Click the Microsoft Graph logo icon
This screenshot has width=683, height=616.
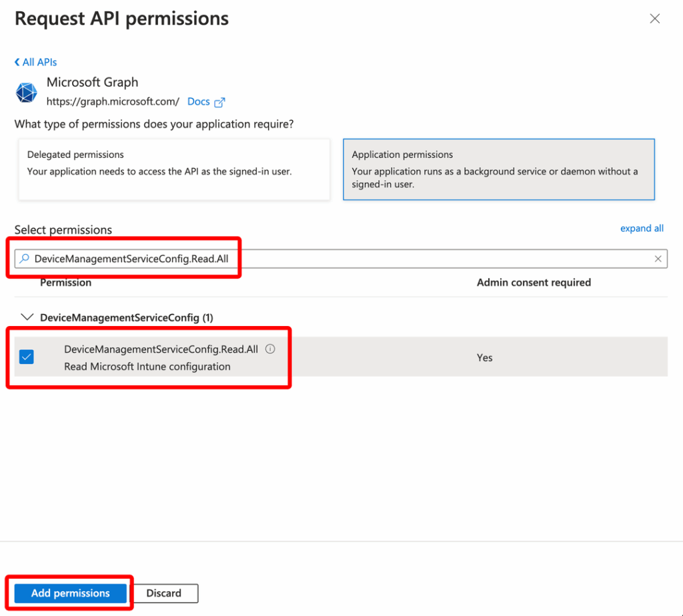click(26, 91)
